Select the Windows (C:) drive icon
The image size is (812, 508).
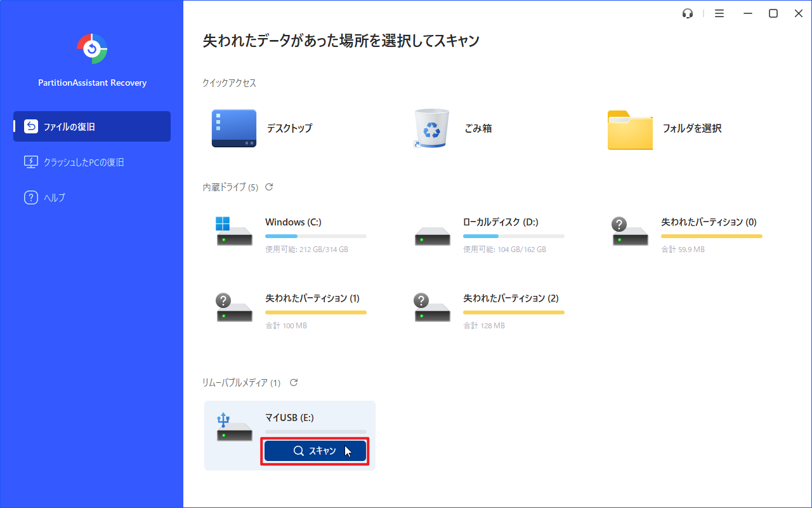pyautogui.click(x=234, y=231)
